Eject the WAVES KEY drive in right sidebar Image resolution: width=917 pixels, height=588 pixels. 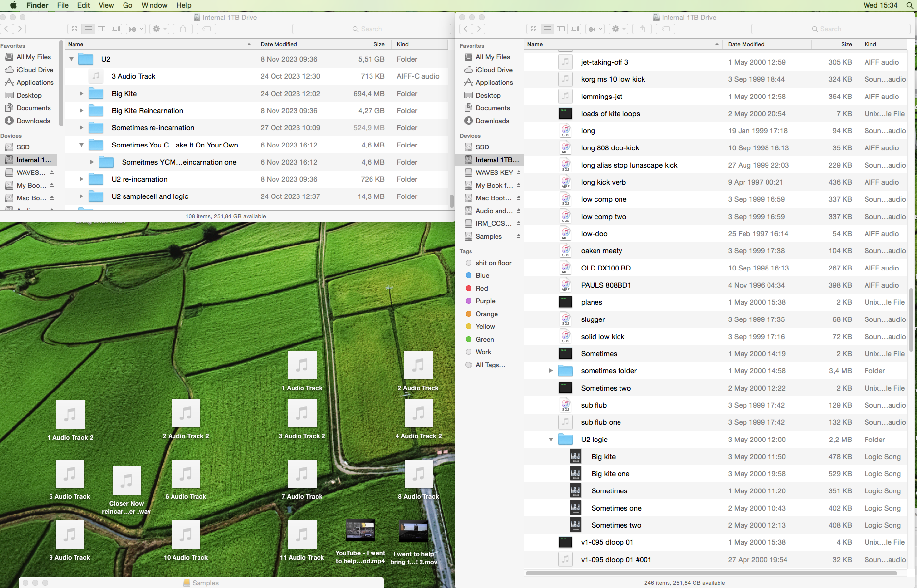point(518,172)
